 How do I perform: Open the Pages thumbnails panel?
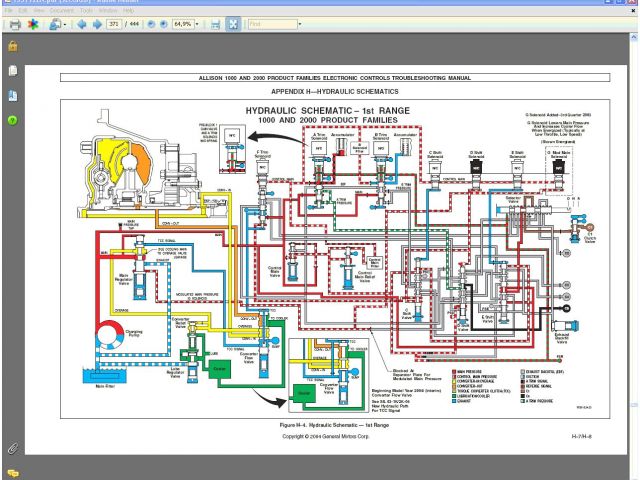12,71
